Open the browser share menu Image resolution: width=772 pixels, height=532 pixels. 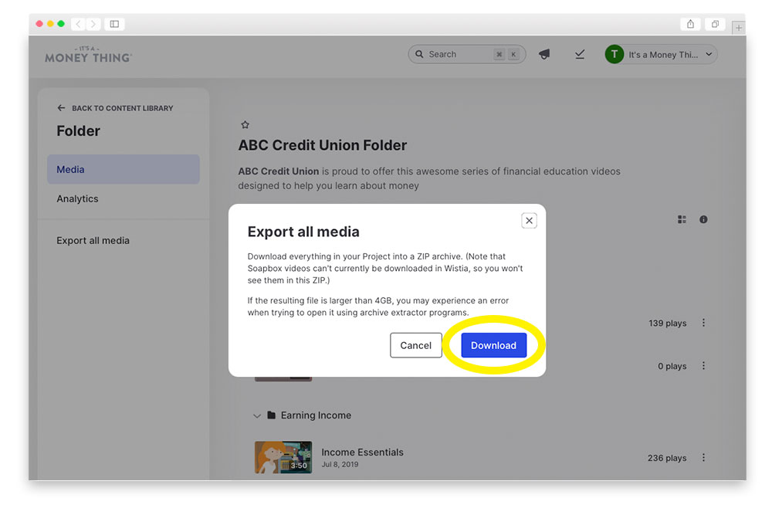[x=690, y=24]
